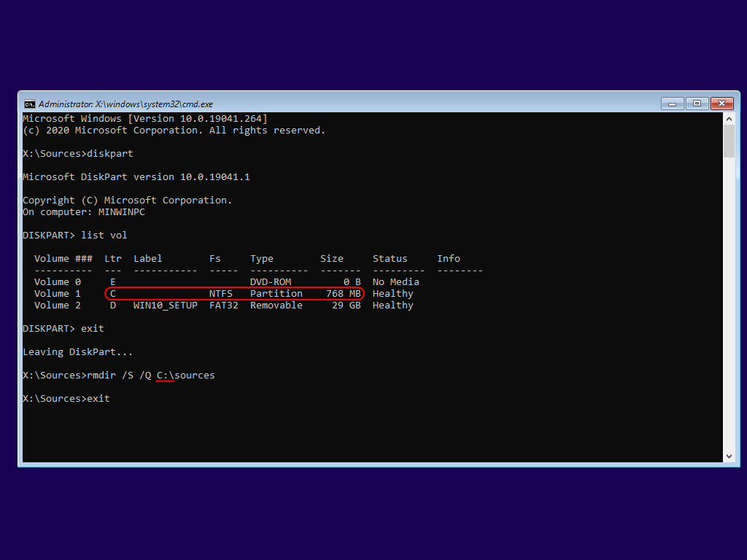Click the 'Type' column header
747x560 pixels.
[262, 259]
